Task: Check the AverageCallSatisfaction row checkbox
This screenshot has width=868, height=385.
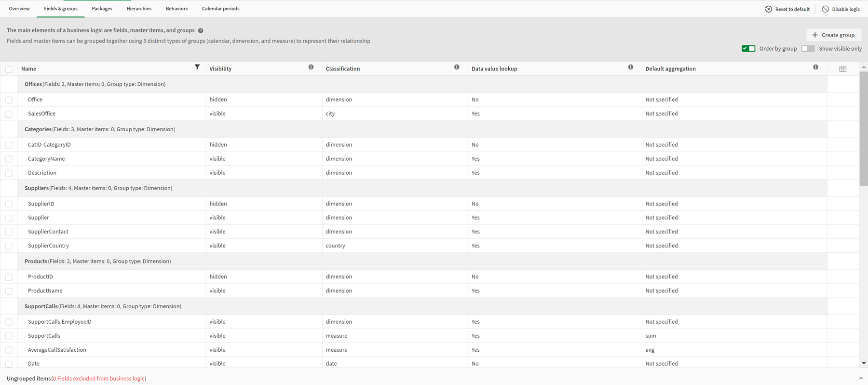Action: point(9,350)
